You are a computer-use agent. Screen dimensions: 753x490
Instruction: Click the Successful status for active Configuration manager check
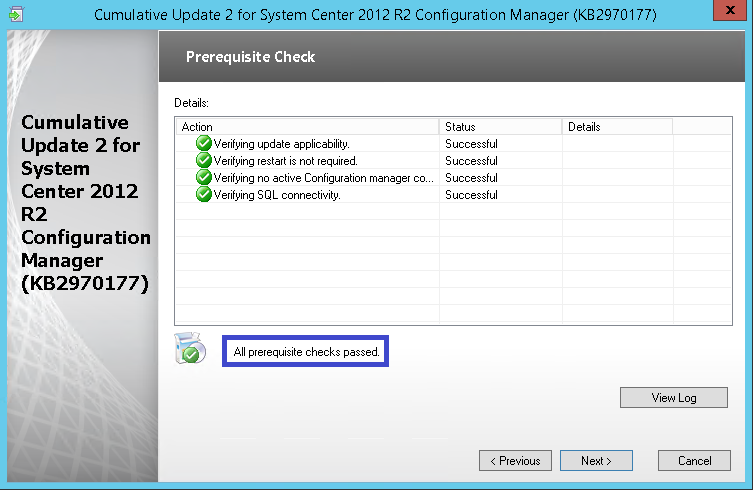click(x=471, y=178)
